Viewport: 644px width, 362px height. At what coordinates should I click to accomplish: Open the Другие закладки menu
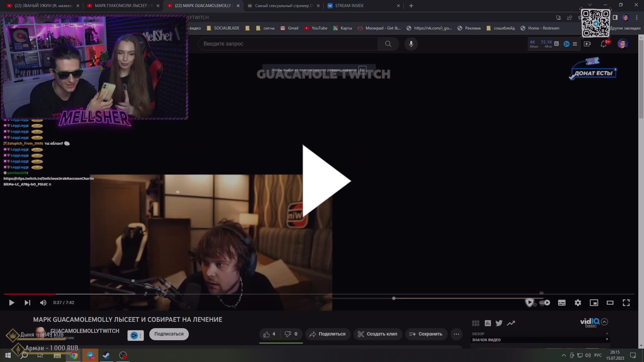[x=625, y=28]
